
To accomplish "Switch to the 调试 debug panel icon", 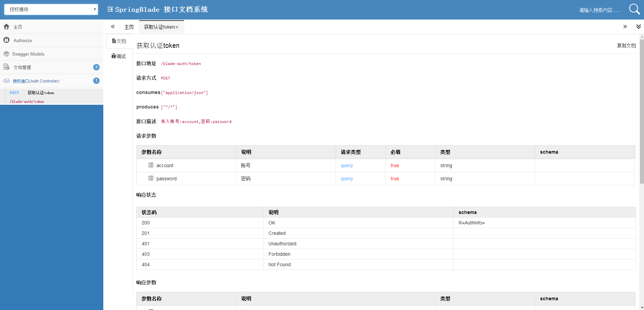I will (x=114, y=56).
